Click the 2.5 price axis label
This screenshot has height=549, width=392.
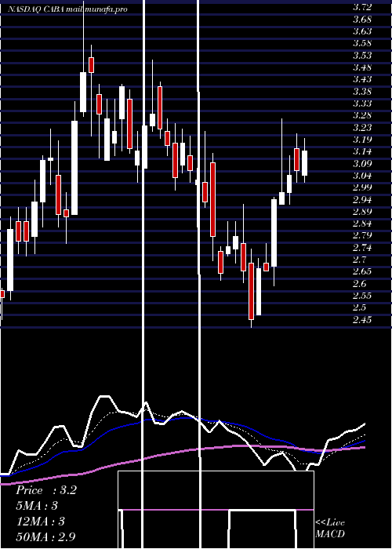coord(359,307)
